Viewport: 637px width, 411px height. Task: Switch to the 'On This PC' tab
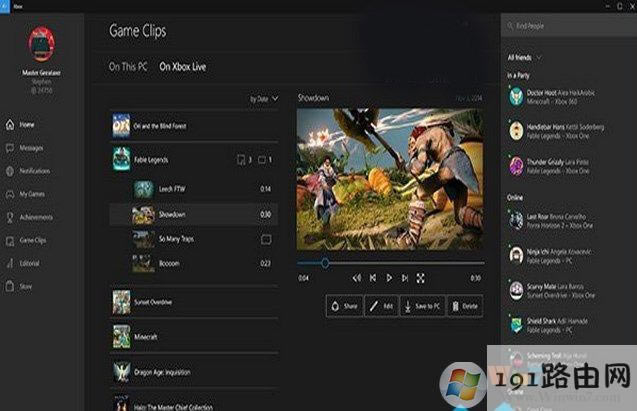(129, 66)
